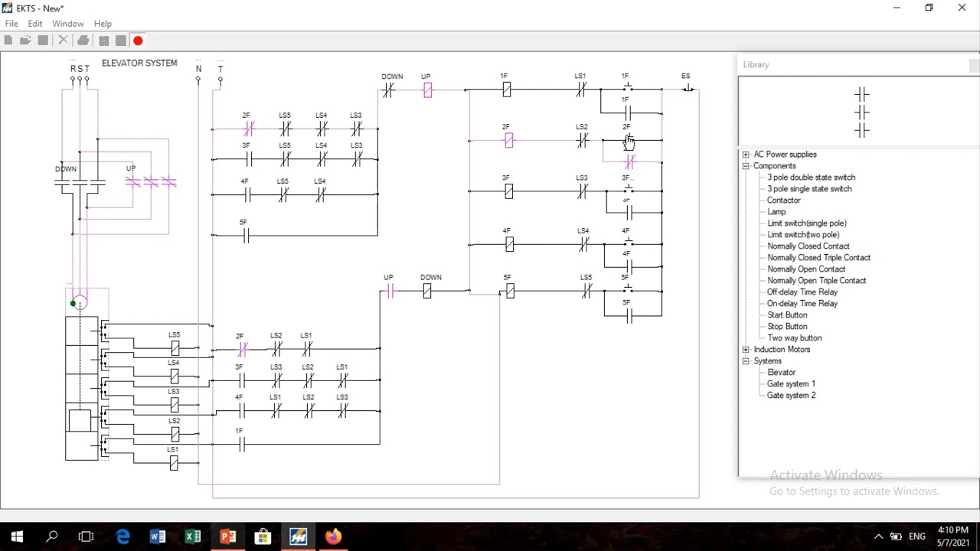The image size is (980, 551).
Task: Select On-delay Time Relay
Action: click(802, 304)
